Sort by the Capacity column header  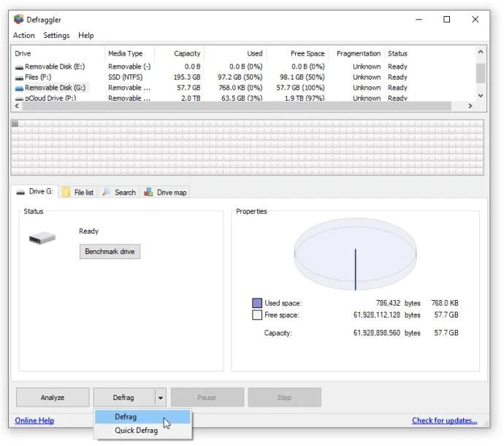click(180, 53)
